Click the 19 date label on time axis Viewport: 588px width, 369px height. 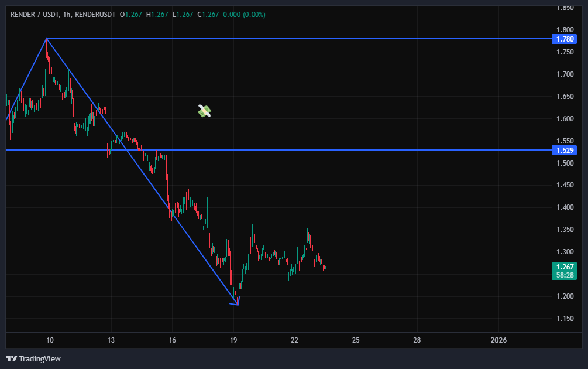233,340
